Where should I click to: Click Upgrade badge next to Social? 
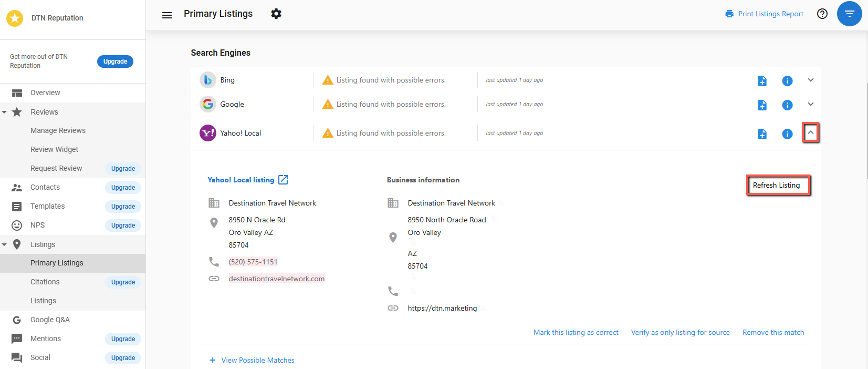[123, 358]
